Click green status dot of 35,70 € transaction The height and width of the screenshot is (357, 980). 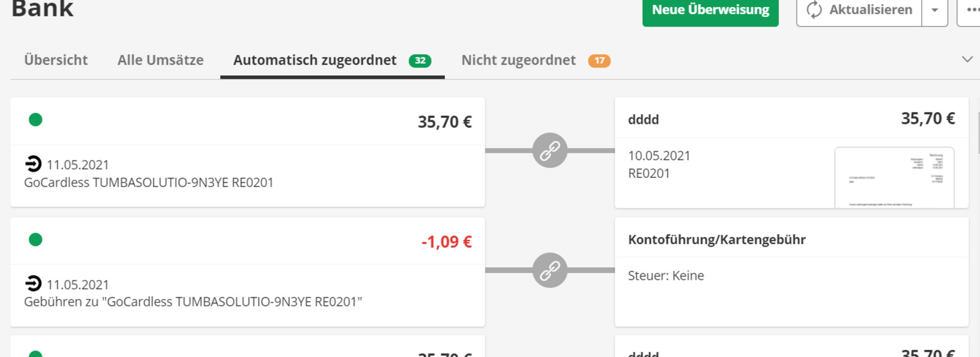click(x=35, y=120)
